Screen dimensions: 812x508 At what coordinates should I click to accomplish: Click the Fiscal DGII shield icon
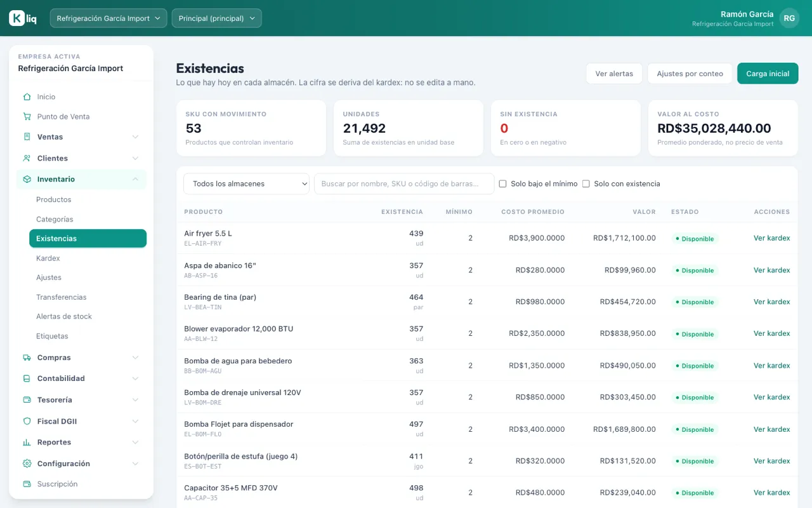tap(27, 421)
